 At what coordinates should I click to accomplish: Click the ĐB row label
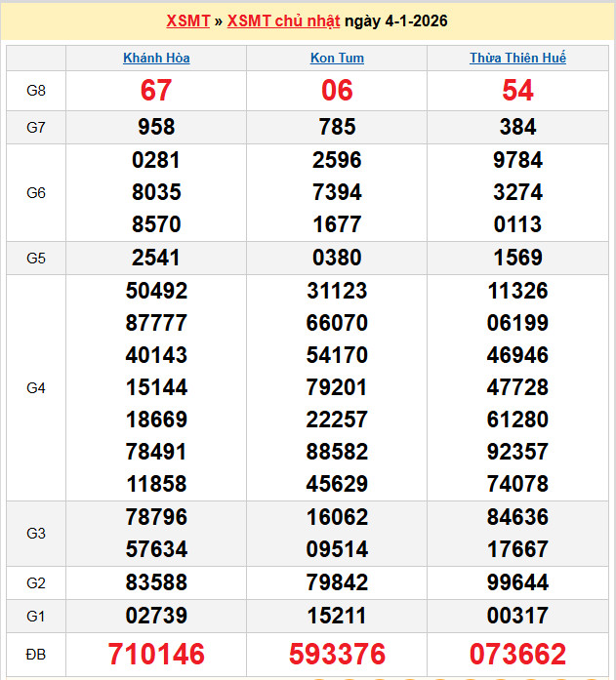point(36,654)
